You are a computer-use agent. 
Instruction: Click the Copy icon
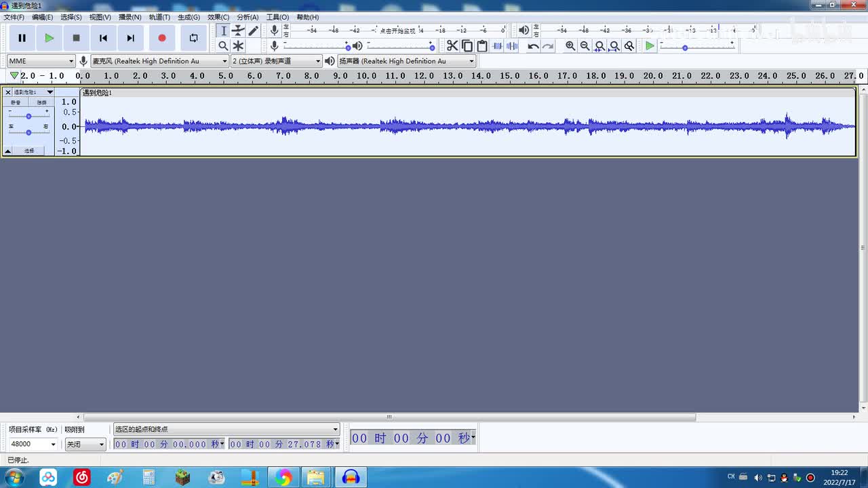pyautogui.click(x=467, y=46)
